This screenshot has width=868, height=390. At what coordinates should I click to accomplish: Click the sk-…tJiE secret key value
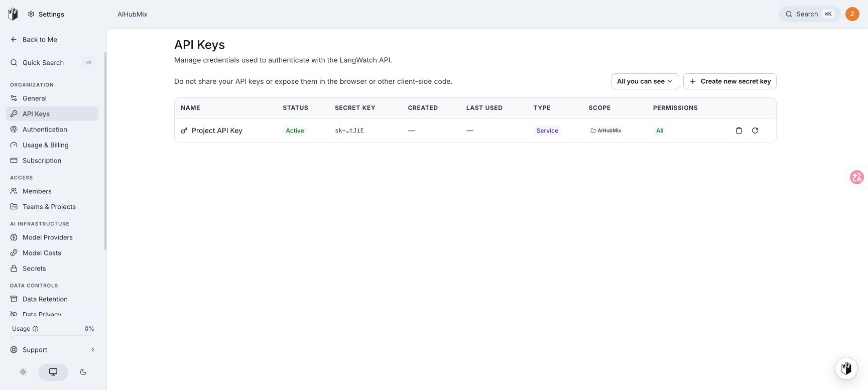click(349, 131)
